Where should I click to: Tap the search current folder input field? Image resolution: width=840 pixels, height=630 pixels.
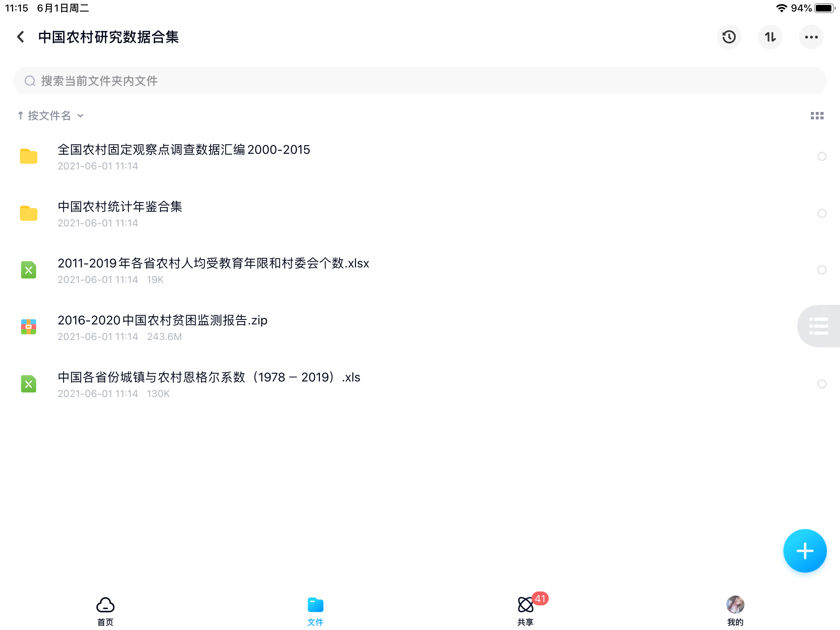(x=419, y=80)
